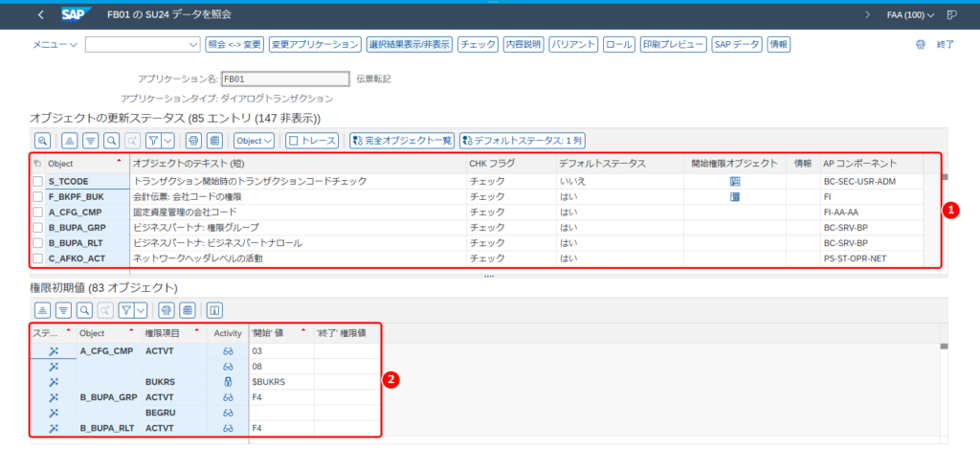Click the SAP logo in header
Viewport: 980px width, 470px height.
click(77, 14)
